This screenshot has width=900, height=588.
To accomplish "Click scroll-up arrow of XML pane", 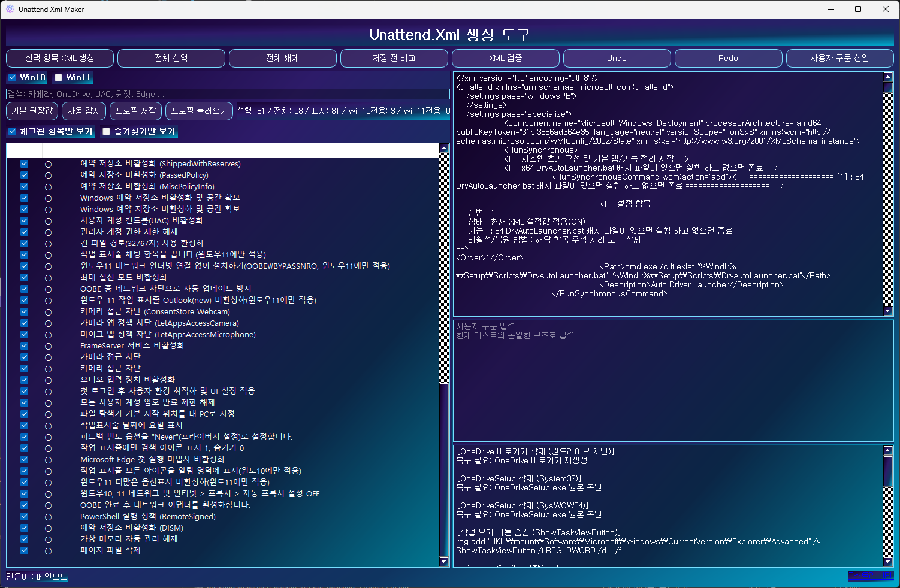I will pos(889,77).
